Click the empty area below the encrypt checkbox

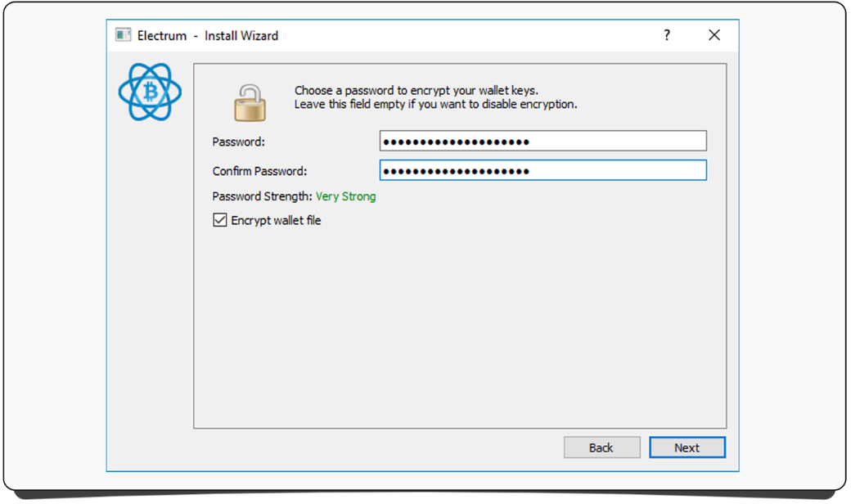tap(458, 327)
